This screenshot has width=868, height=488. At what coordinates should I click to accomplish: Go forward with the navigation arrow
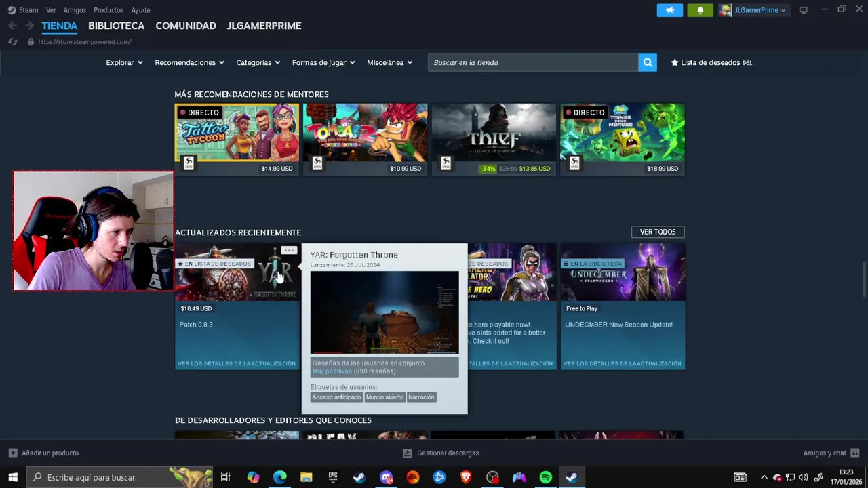(29, 26)
